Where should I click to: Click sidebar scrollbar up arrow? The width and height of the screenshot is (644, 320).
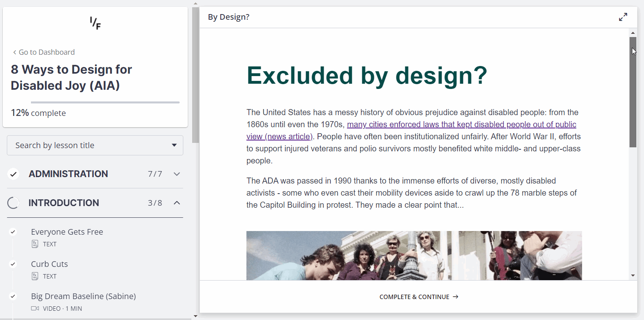[195, 3]
